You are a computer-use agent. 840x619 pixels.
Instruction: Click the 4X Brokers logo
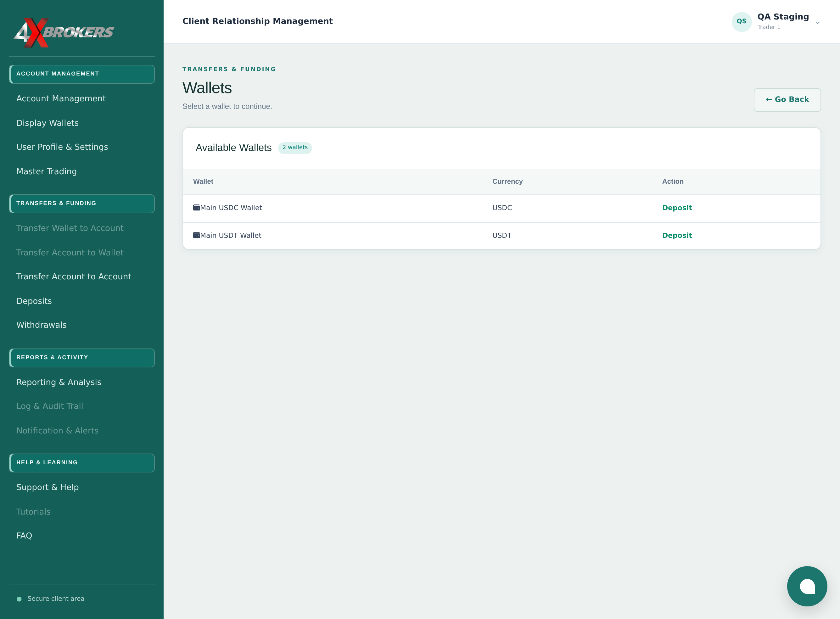(x=64, y=33)
